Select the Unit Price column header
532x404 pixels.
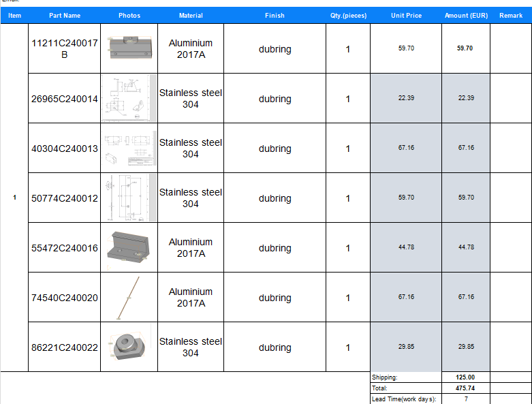(x=406, y=16)
